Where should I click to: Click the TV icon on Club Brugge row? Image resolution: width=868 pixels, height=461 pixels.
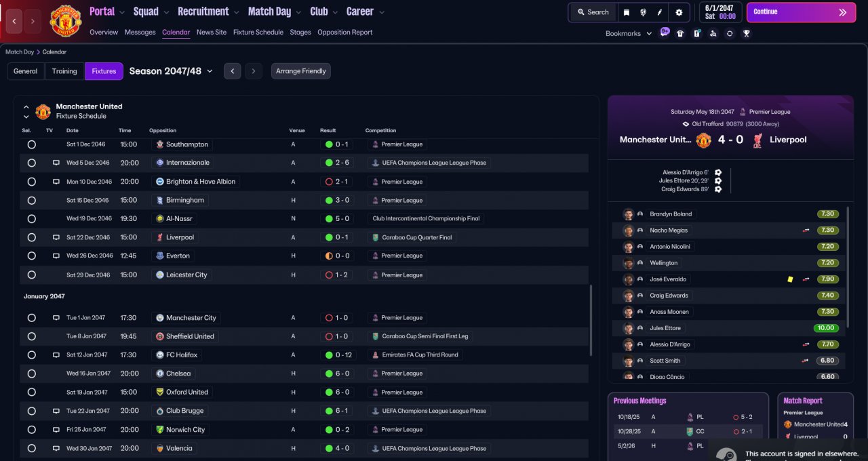[56, 411]
